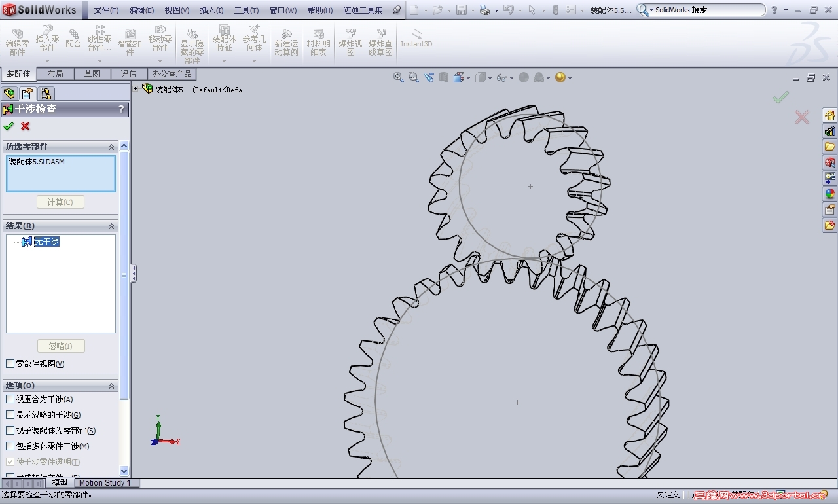Screen dimensions: 838x504
Task: Open the 工具(T) menu
Action: 246,10
